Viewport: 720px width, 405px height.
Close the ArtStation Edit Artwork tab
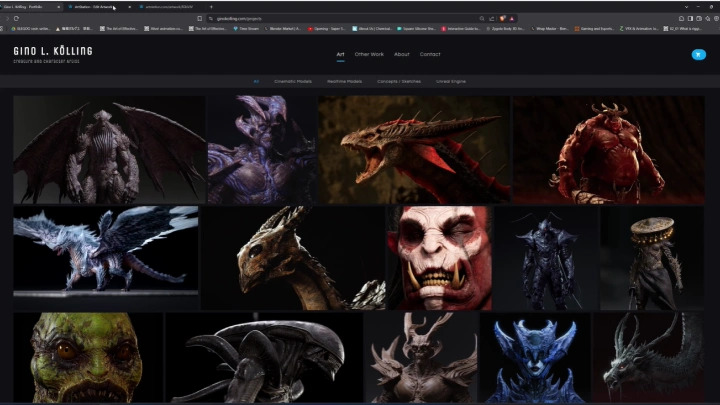point(129,7)
